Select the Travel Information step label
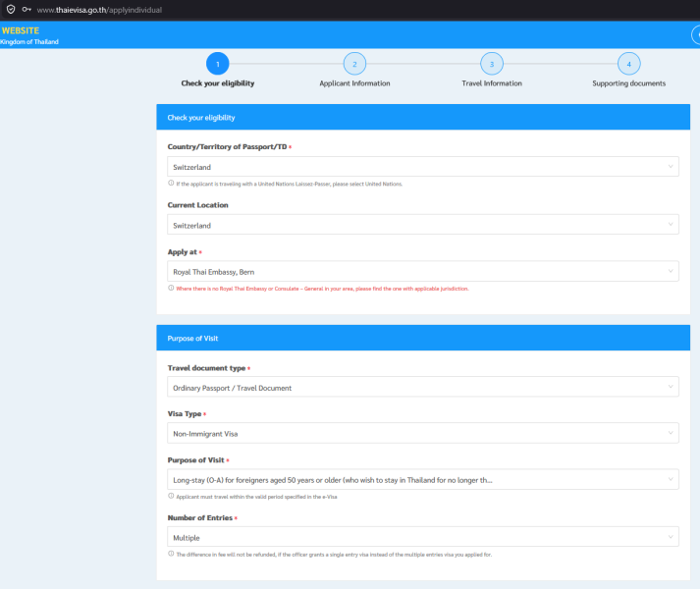Screen dimensions: 700x589 [492, 83]
